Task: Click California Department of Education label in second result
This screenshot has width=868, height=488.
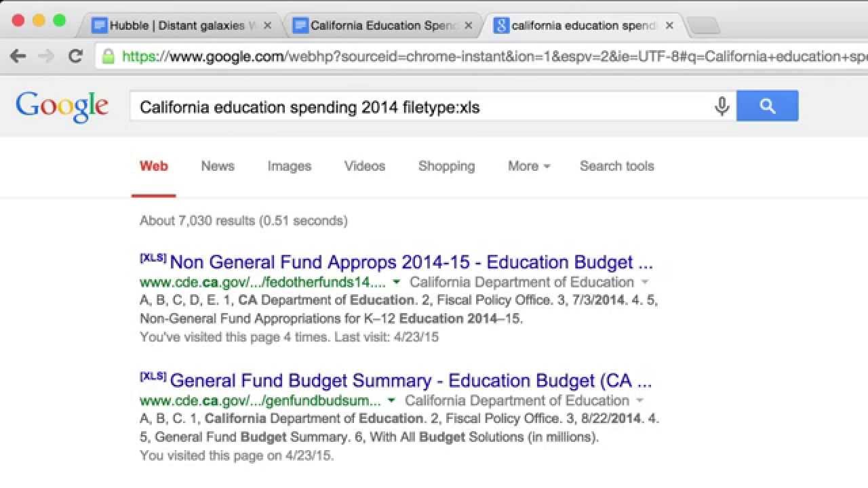Action: pyautogui.click(x=517, y=400)
